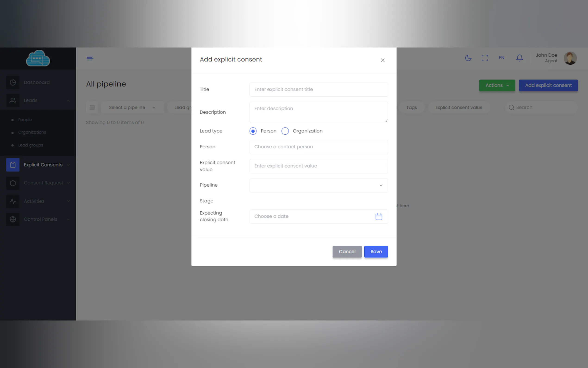Enter fullscreen using the expand icon

tap(485, 58)
